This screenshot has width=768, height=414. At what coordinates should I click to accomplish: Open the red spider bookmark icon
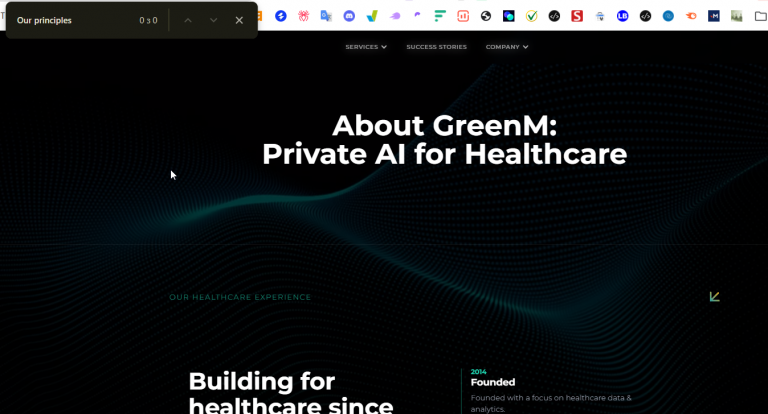304,16
